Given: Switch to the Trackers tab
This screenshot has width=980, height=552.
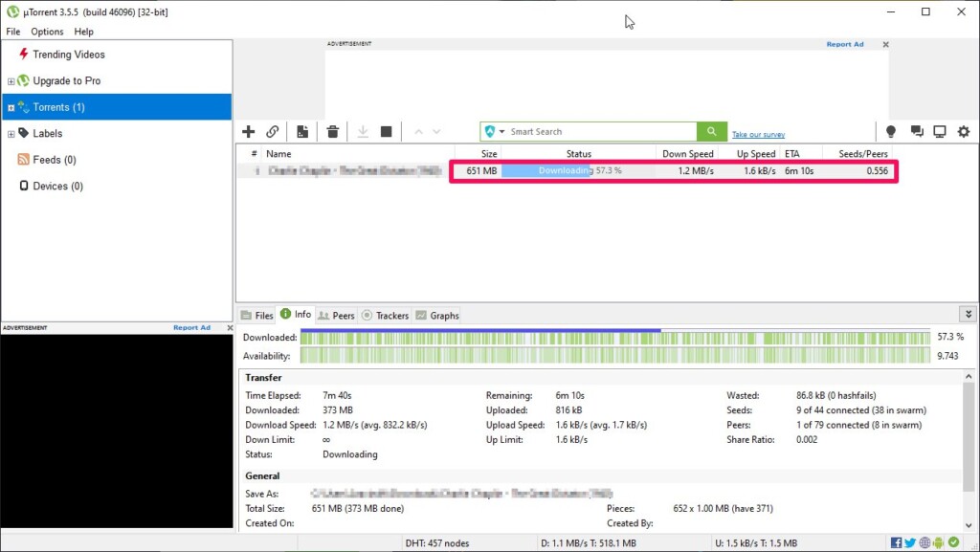Looking at the screenshot, I should [385, 316].
